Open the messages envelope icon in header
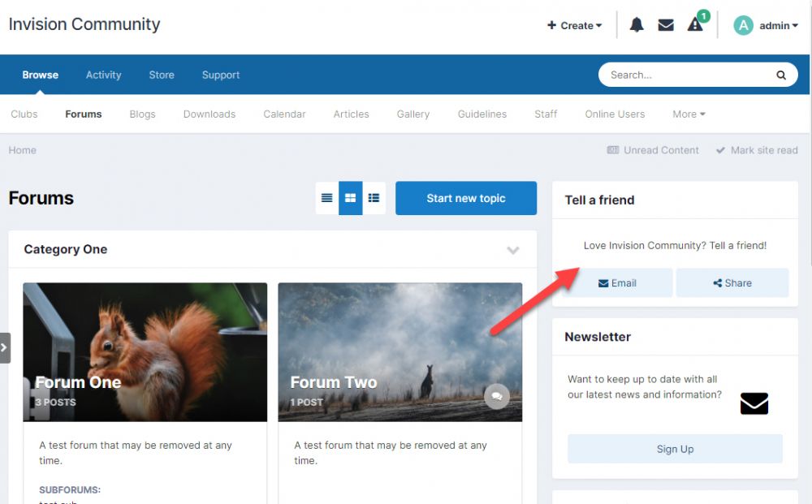The image size is (812, 504). click(666, 25)
